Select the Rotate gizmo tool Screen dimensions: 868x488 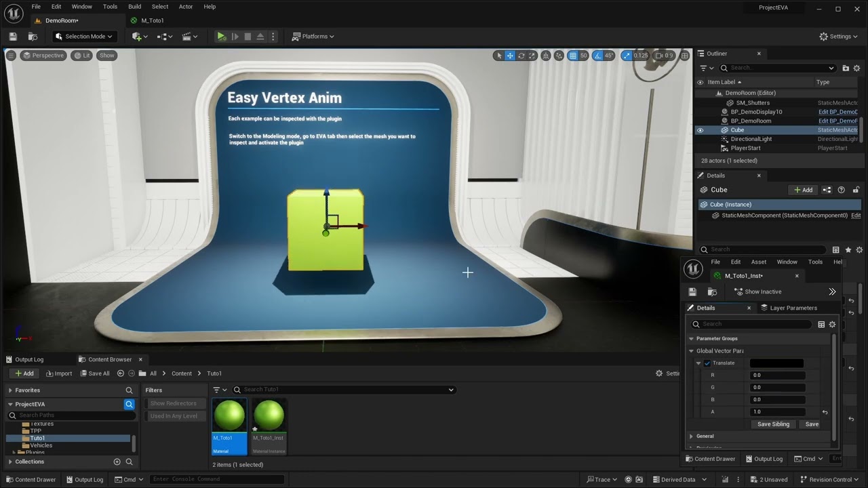pyautogui.click(x=521, y=56)
